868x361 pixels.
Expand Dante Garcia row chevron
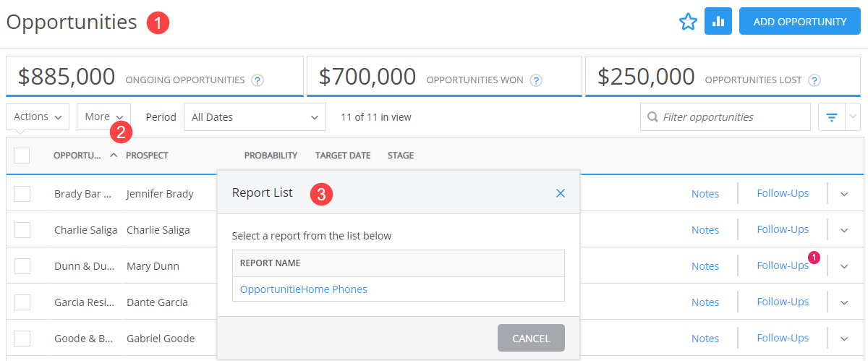(844, 302)
